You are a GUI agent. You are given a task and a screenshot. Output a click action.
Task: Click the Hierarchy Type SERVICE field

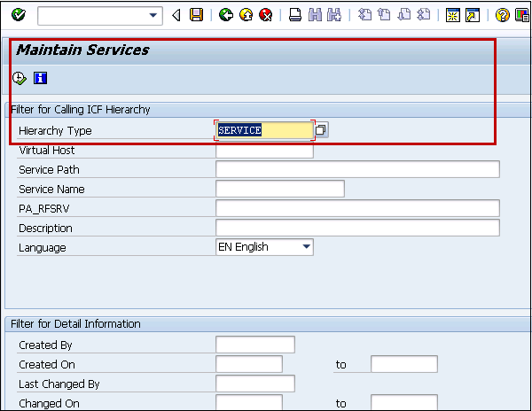point(264,130)
